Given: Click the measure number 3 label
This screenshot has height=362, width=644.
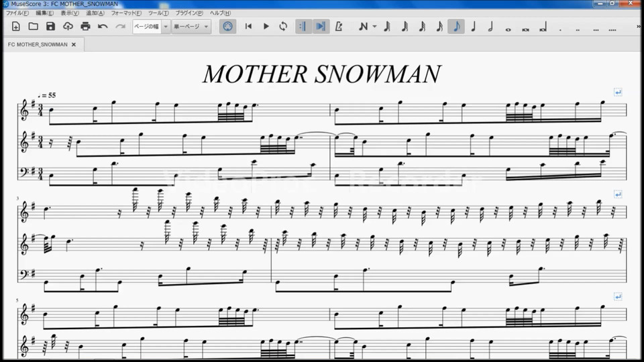Looking at the screenshot, I should click(17, 198).
